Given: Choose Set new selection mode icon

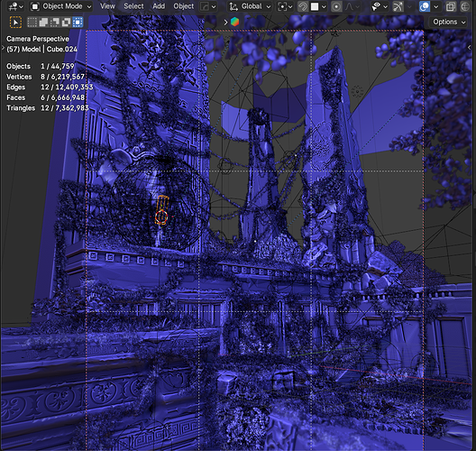Looking at the screenshot, I should 32,22.
